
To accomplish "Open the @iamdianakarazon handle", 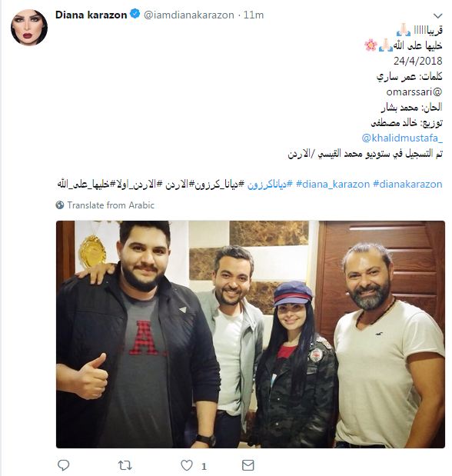I will [188, 15].
